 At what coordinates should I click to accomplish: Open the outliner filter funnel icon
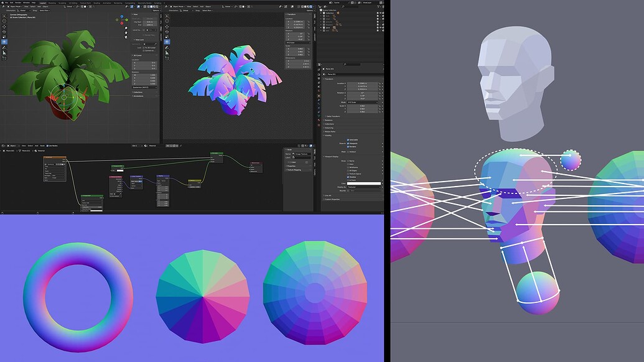[x=379, y=6]
